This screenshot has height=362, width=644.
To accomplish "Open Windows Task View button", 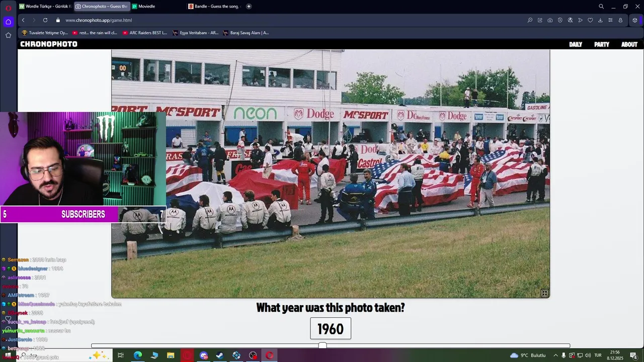I will 121,355.
